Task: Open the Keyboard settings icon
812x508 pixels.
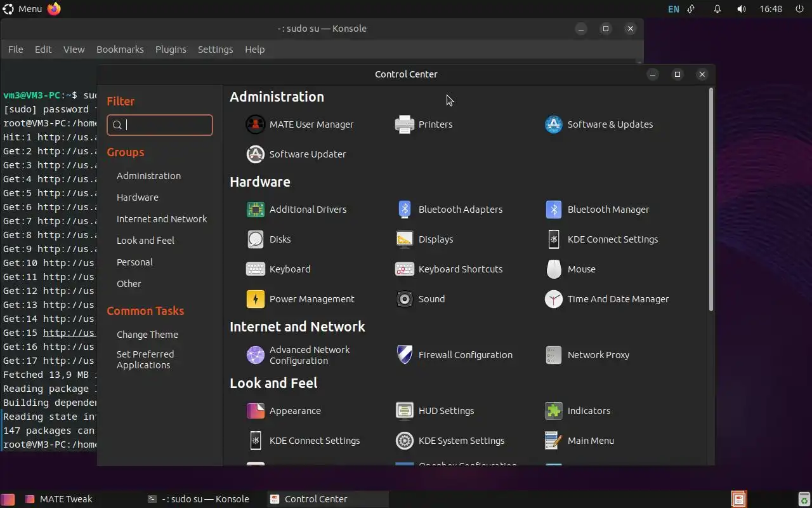Action: click(x=255, y=269)
